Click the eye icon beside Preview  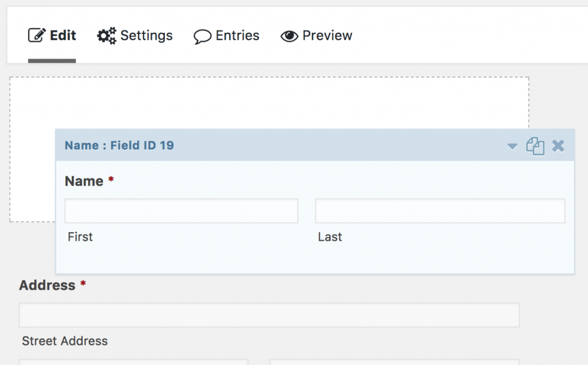click(289, 36)
